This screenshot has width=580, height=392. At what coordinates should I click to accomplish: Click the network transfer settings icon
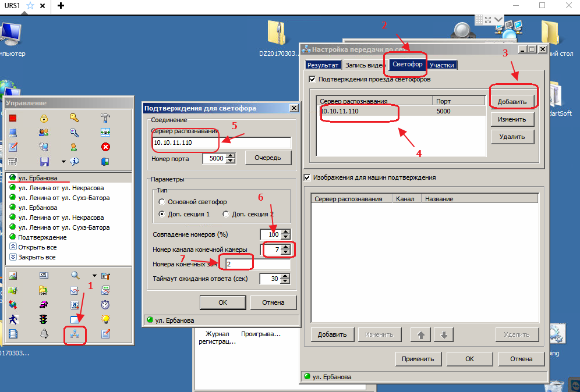click(x=75, y=334)
